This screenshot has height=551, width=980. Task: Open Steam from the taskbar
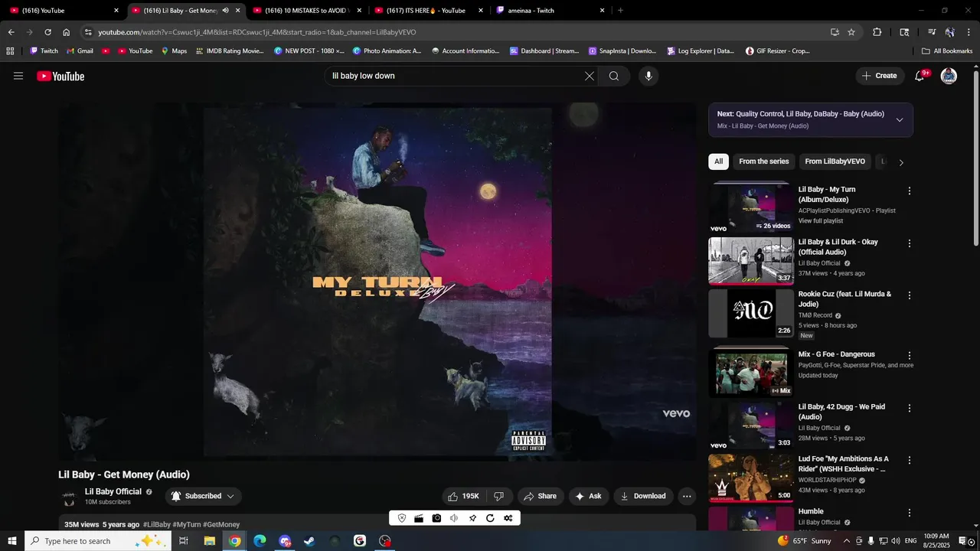click(x=309, y=541)
